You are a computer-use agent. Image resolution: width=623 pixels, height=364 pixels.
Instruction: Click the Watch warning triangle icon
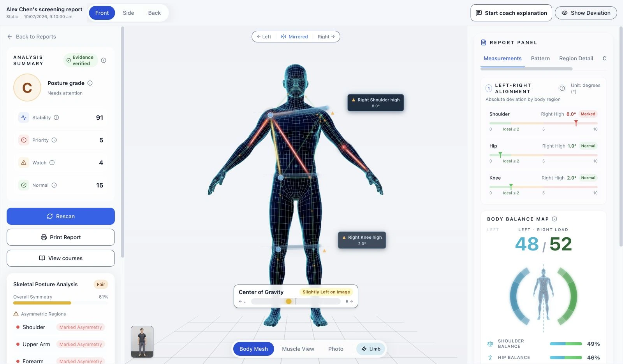coord(24,163)
